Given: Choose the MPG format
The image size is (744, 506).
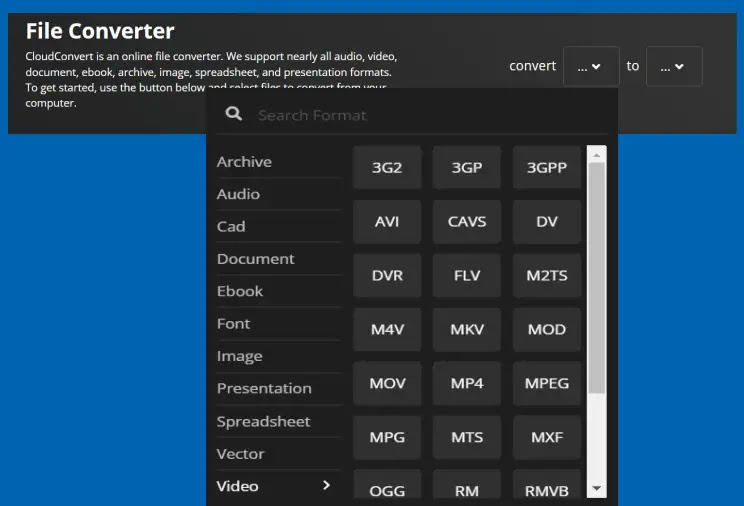Looking at the screenshot, I should pos(387,437).
